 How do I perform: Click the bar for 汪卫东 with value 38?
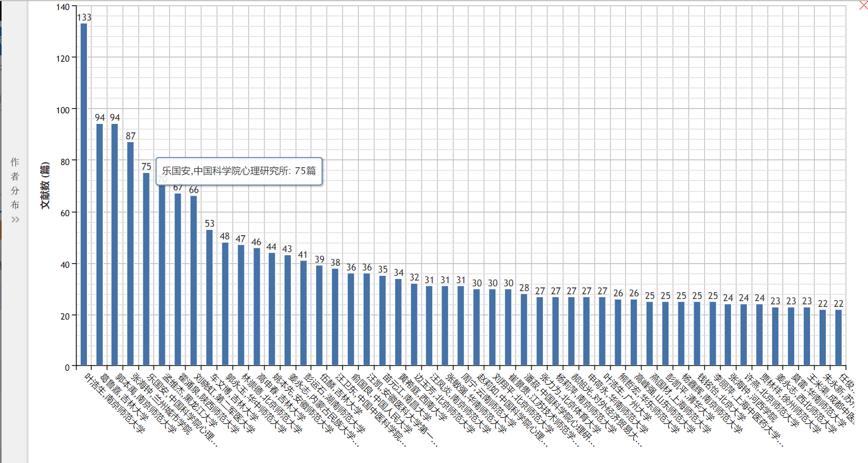[335, 317]
